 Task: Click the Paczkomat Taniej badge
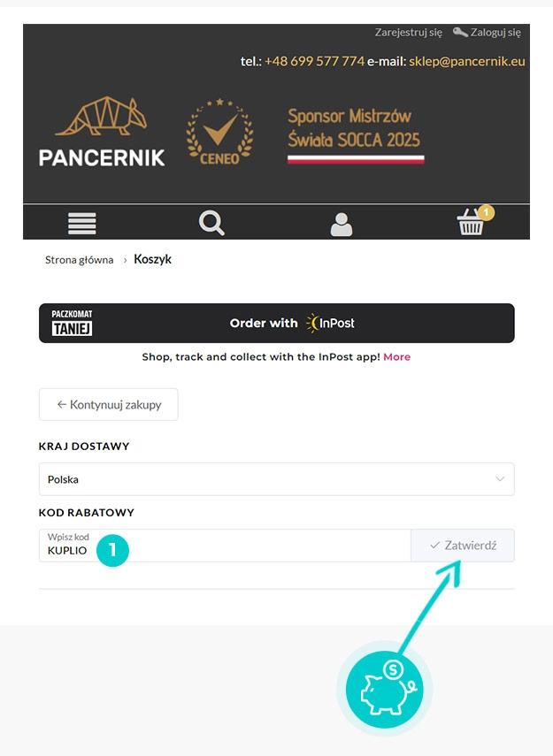72,323
